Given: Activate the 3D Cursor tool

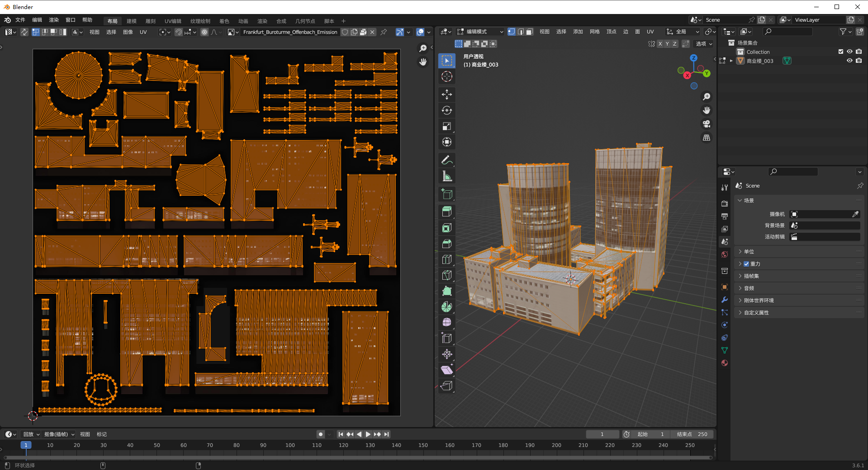Looking at the screenshot, I should [x=446, y=76].
